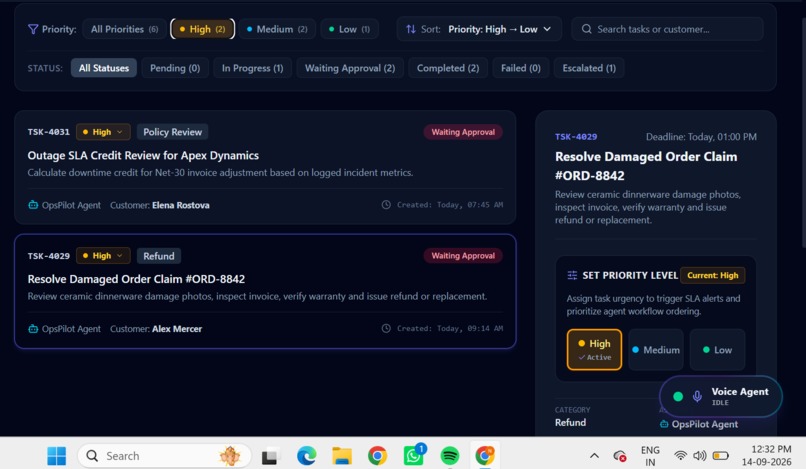Open File Explorer from the taskbar
This screenshot has height=469, width=806.
[342, 456]
